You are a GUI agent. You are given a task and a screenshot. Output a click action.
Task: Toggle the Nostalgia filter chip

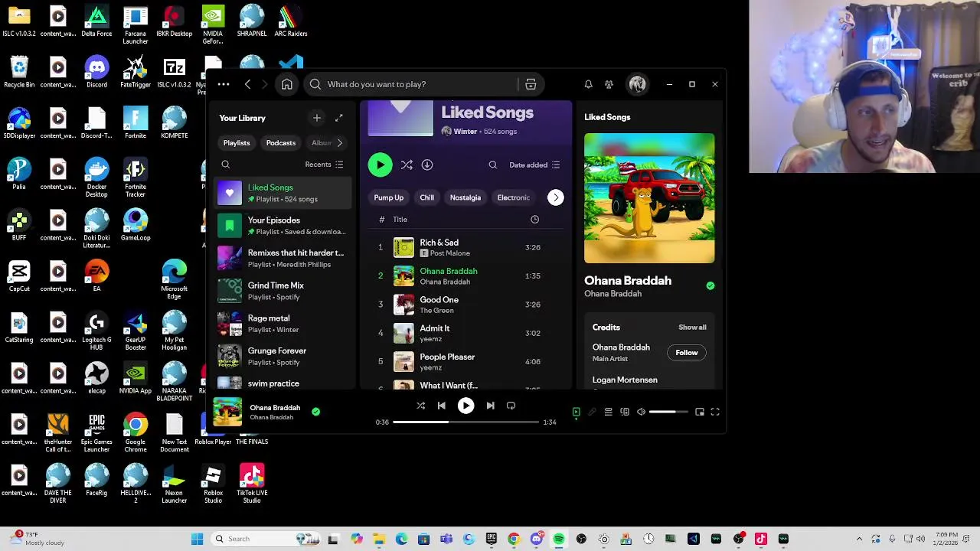click(x=465, y=197)
